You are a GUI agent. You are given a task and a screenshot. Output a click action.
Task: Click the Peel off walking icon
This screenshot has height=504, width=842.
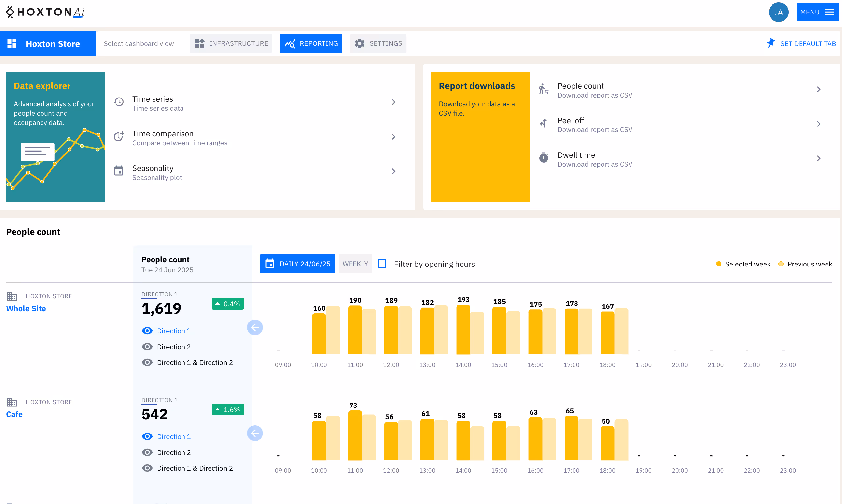(544, 123)
